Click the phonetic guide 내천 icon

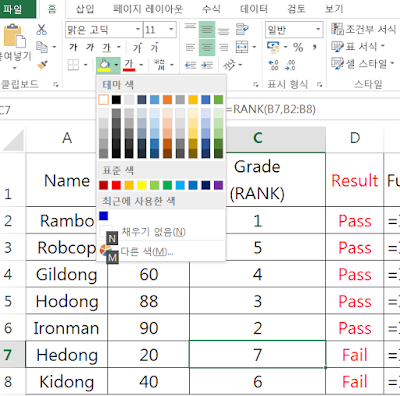tap(159, 64)
